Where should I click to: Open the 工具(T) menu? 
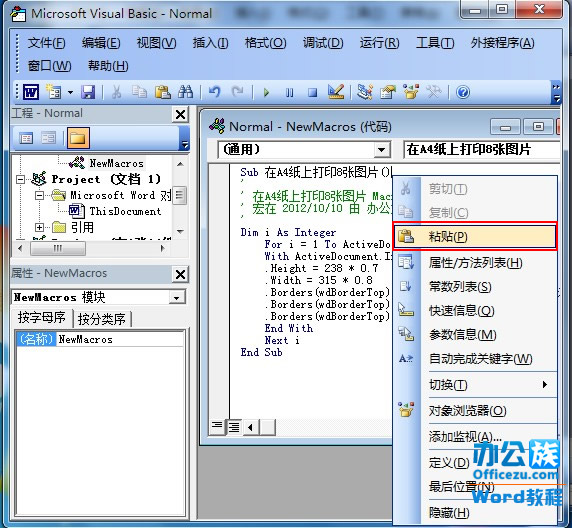[x=435, y=43]
